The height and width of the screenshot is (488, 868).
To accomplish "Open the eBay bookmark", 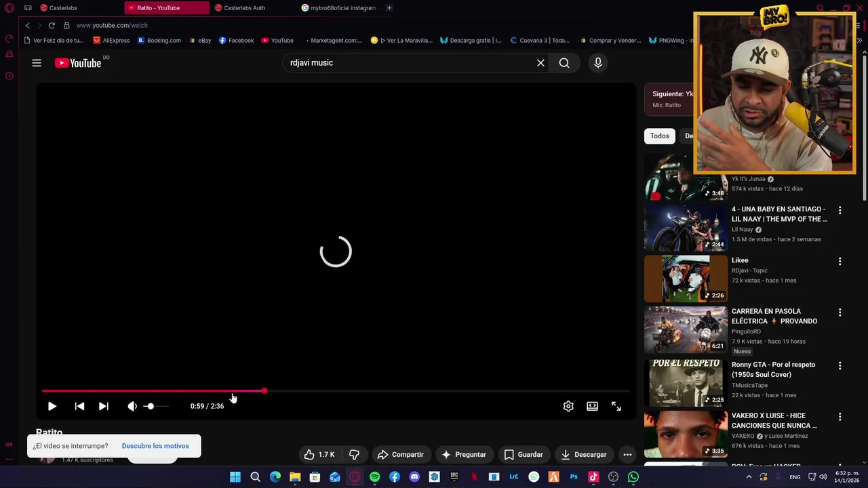I will [x=200, y=41].
